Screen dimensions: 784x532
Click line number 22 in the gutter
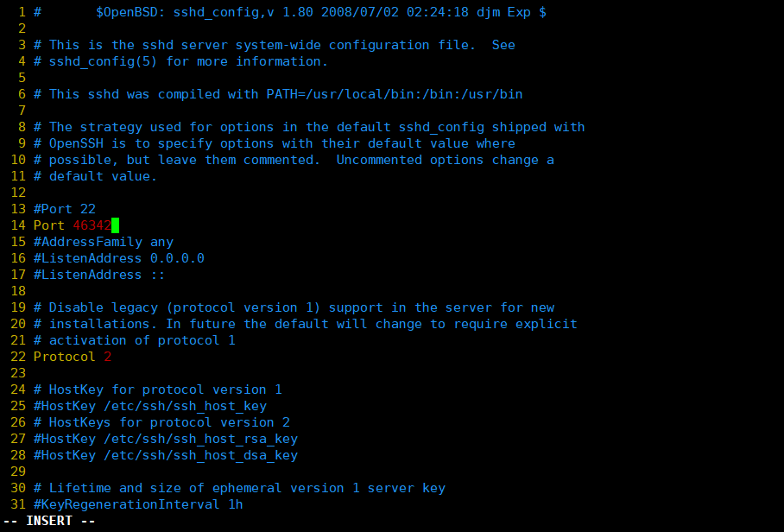click(18, 357)
